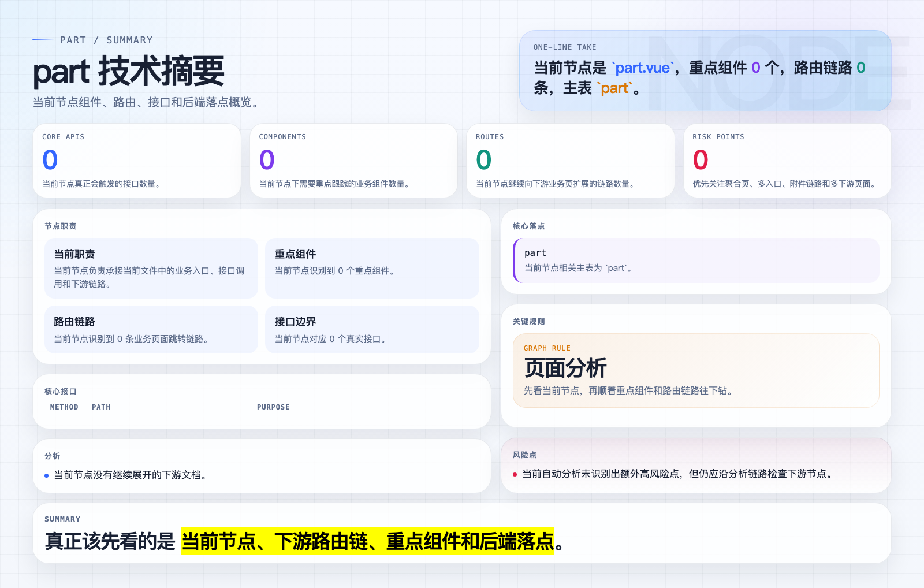The width and height of the screenshot is (924, 588).
Task: Click '当前节点没有继续展开的下游文档。' bullet
Action: click(x=132, y=475)
